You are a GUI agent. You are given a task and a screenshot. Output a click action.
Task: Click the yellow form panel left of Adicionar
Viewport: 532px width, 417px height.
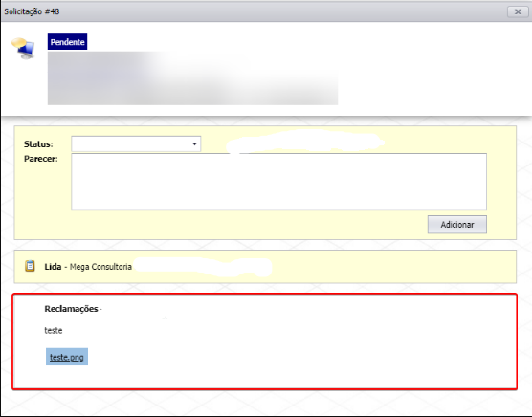coord(237,225)
